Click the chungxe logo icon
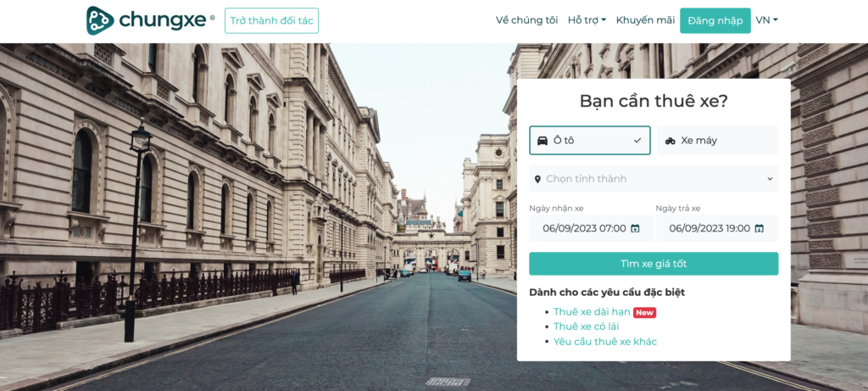The image size is (868, 391). [x=100, y=20]
